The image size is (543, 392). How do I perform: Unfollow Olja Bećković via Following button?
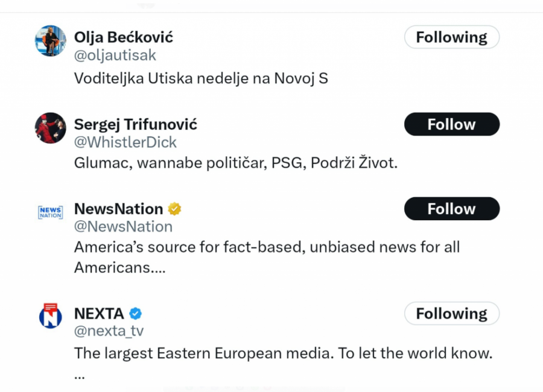(x=451, y=37)
